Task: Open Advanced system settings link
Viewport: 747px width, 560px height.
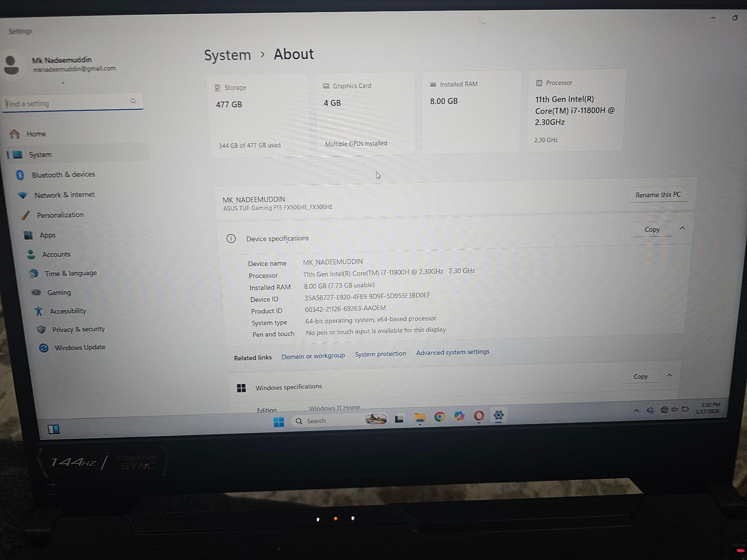Action: [453, 352]
